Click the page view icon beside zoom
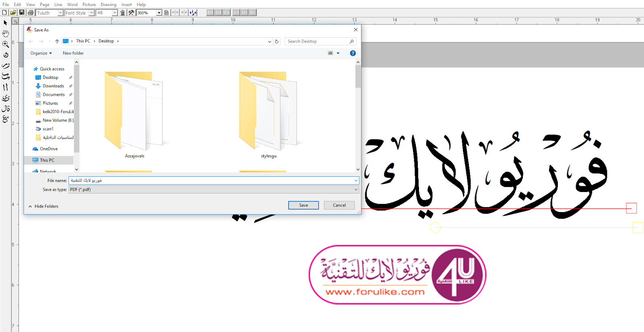644x332 pixels. tap(167, 13)
